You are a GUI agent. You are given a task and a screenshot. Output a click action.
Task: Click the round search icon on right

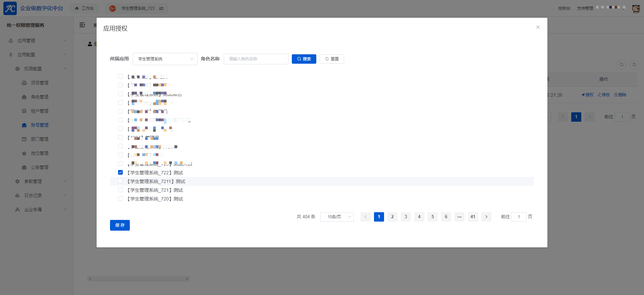pyautogui.click(x=622, y=65)
